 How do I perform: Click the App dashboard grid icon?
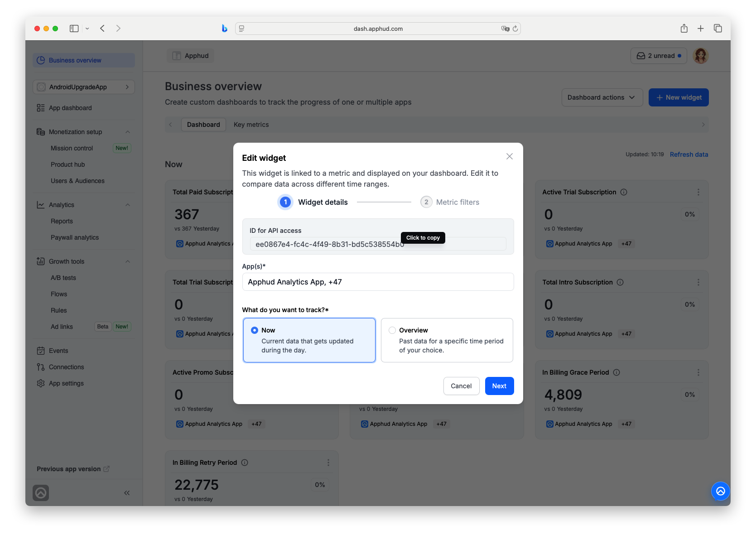click(41, 108)
